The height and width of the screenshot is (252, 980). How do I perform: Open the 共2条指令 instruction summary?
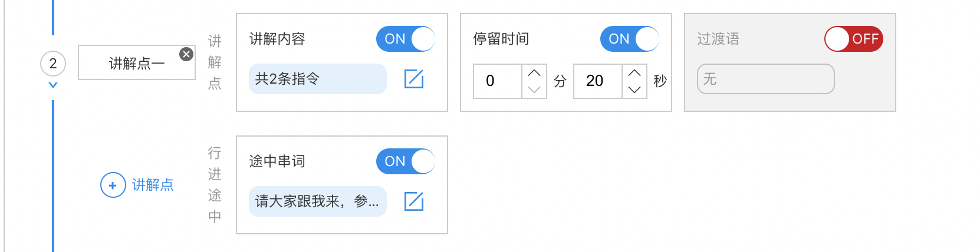[318, 79]
